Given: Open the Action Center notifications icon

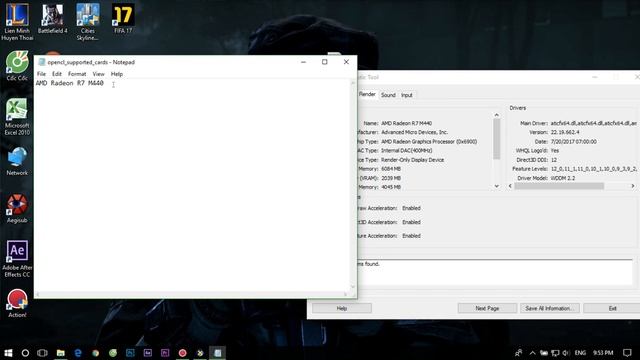Looking at the screenshot, I should (x=627, y=353).
